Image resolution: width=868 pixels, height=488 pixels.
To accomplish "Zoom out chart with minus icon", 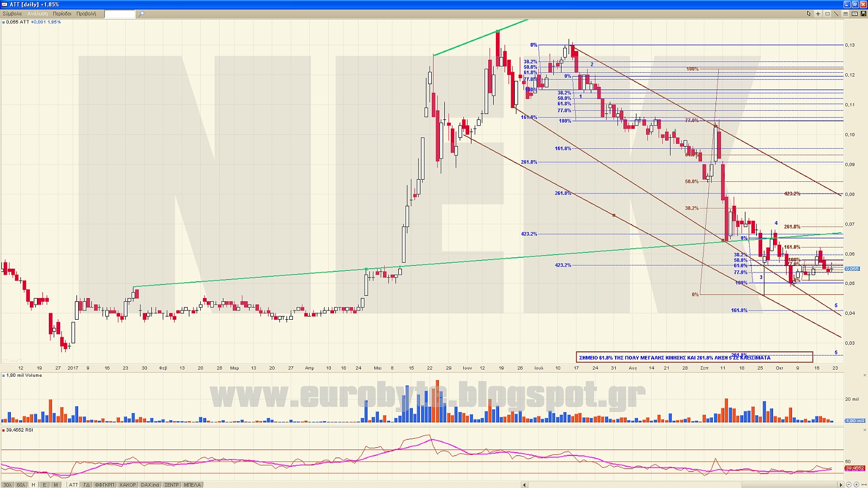I will 848,484.
